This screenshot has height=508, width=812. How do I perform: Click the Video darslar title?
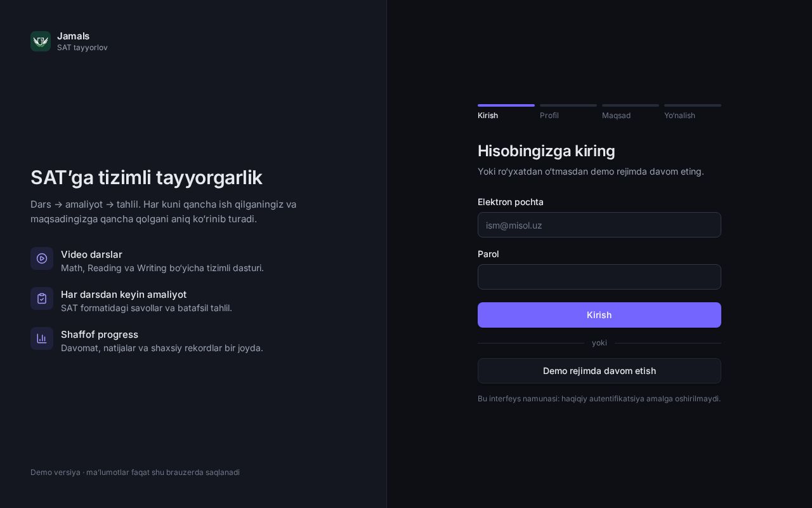coord(91,255)
